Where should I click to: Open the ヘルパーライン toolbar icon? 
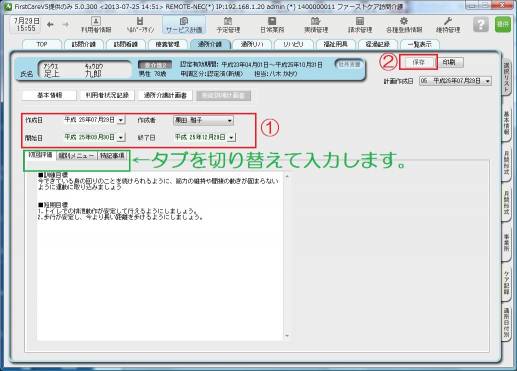(x=140, y=25)
